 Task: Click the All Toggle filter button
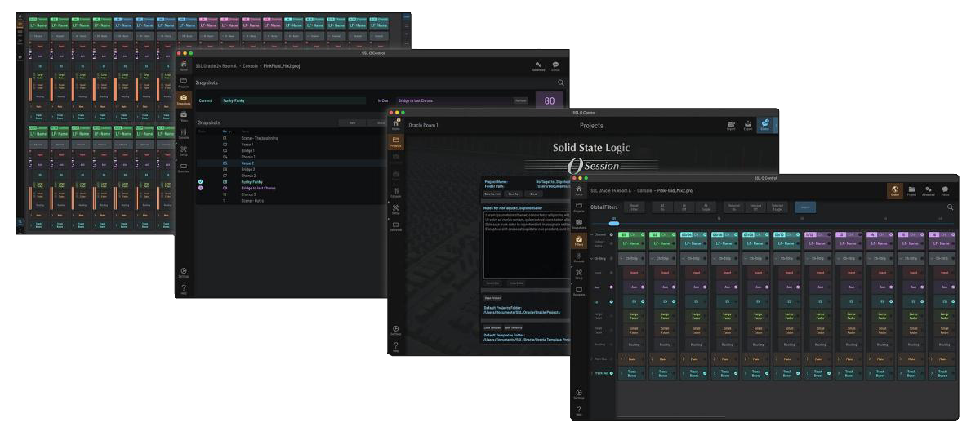click(706, 207)
